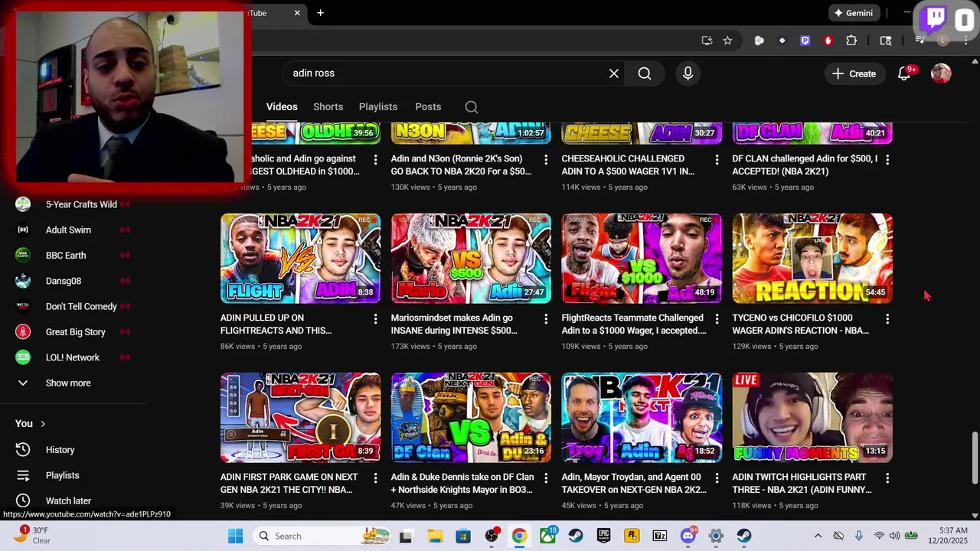The image size is (980, 551).
Task: Switch to the Playlists tab
Action: coord(378,106)
